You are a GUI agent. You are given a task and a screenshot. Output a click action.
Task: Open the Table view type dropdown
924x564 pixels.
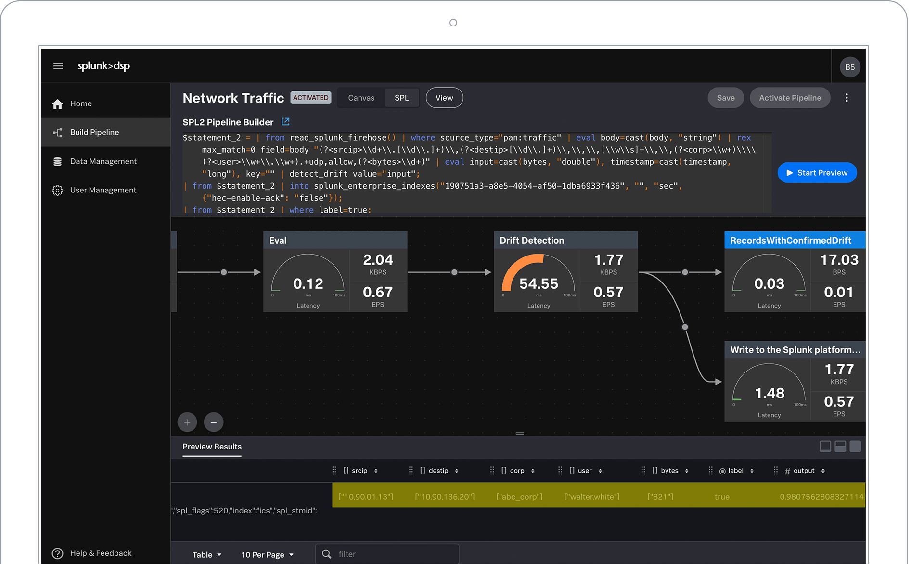click(207, 555)
